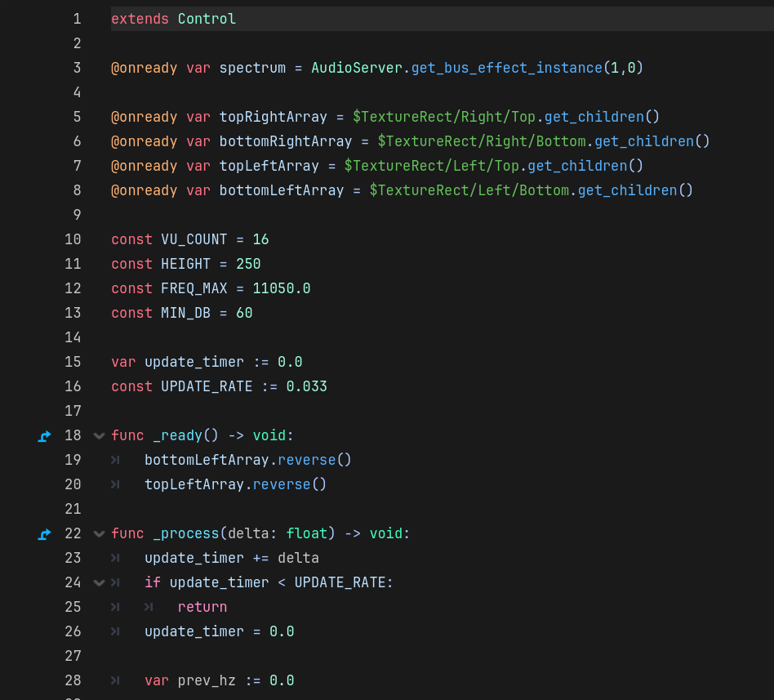Click the override icon beside line 22
This screenshot has width=774, height=700.
coord(44,534)
